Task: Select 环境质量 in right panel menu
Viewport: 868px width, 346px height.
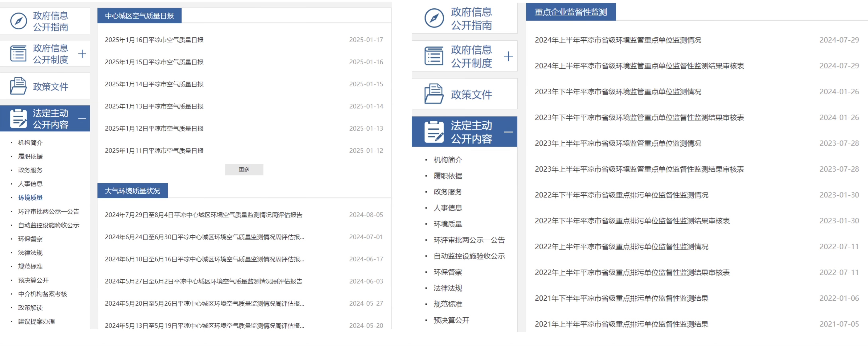Action: point(448,224)
